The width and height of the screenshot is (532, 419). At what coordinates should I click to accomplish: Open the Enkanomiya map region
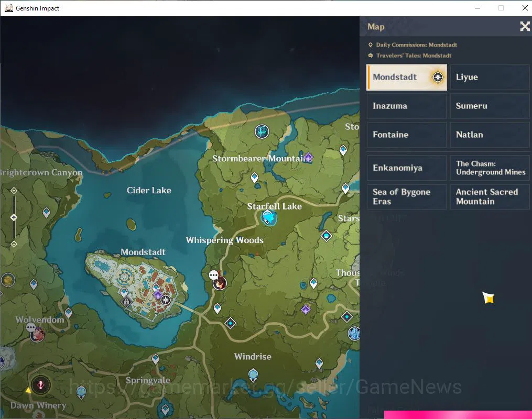[x=406, y=168]
